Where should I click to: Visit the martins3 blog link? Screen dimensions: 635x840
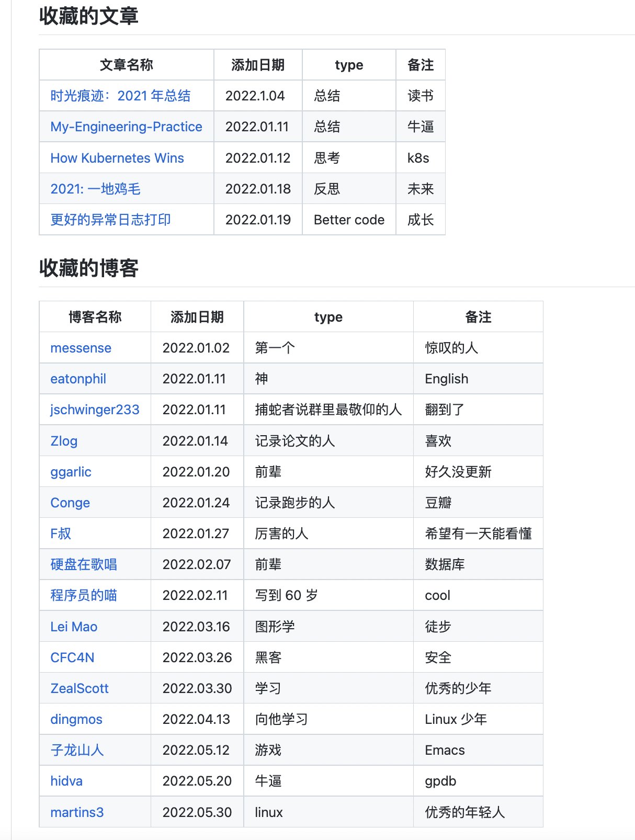77,812
